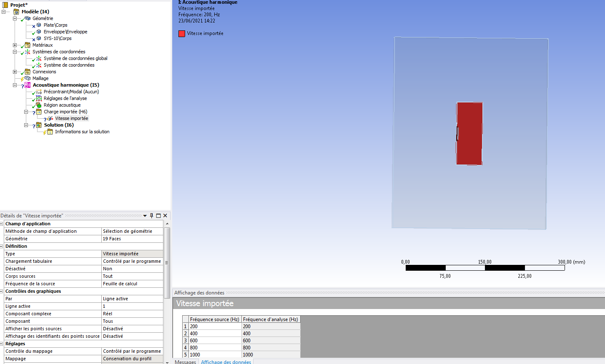Click the Géométrie 19 Faces field
Screen dimensions: 605x364
[x=132, y=239]
